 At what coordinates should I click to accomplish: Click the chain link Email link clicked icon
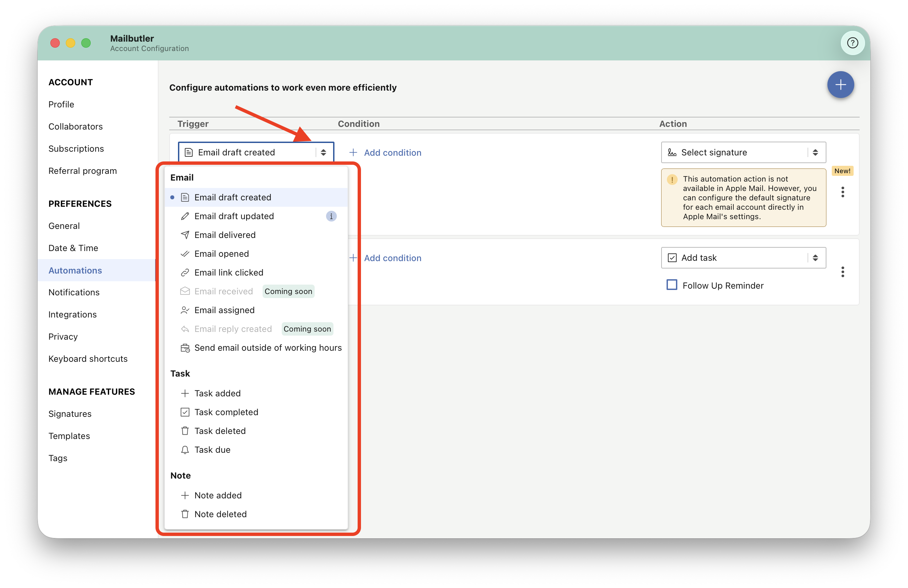(185, 273)
